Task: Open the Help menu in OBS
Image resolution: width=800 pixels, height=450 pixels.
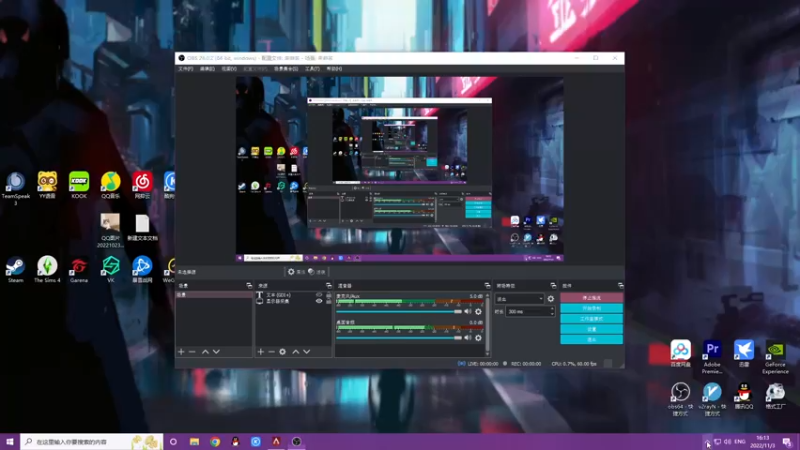Action: 334,69
